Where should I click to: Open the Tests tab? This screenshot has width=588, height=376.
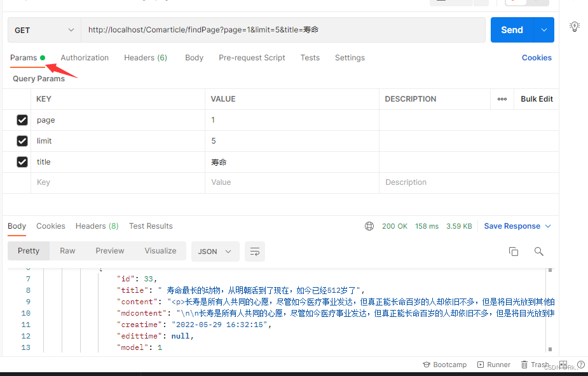310,58
